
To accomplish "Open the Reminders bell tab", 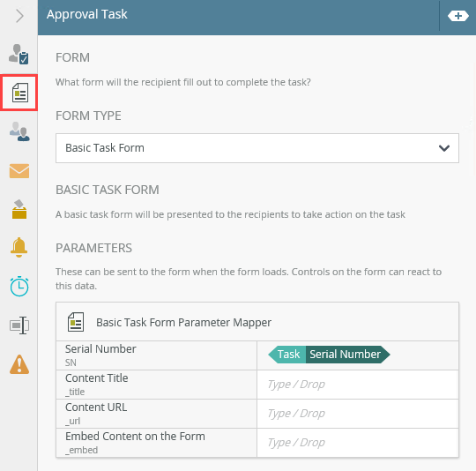I will point(19,248).
